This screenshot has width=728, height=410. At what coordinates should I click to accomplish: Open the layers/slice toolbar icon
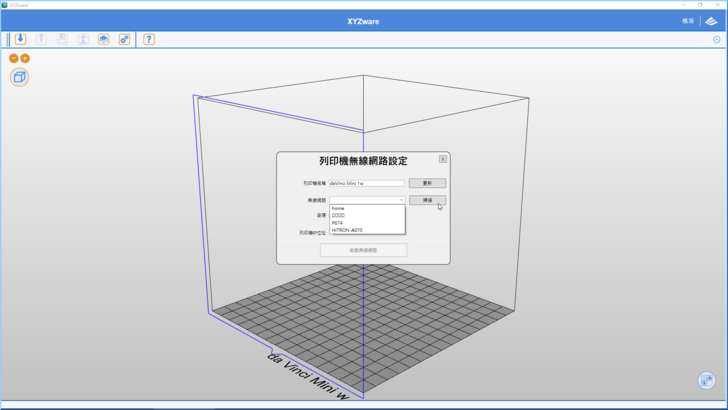coord(103,39)
